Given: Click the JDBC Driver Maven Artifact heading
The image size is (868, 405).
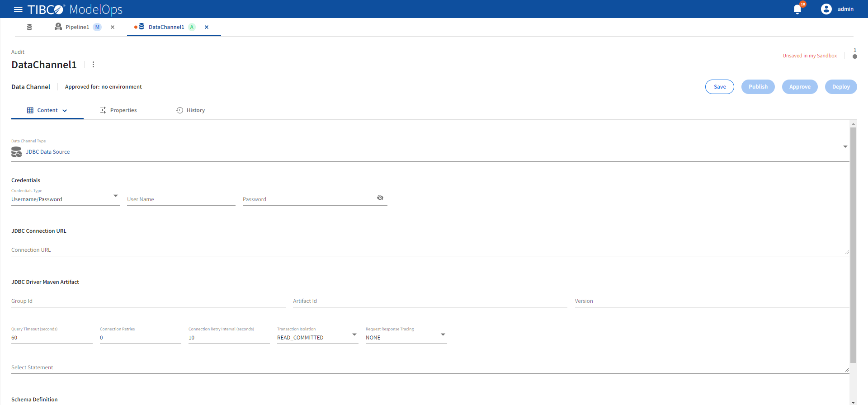Looking at the screenshot, I should click(x=45, y=282).
